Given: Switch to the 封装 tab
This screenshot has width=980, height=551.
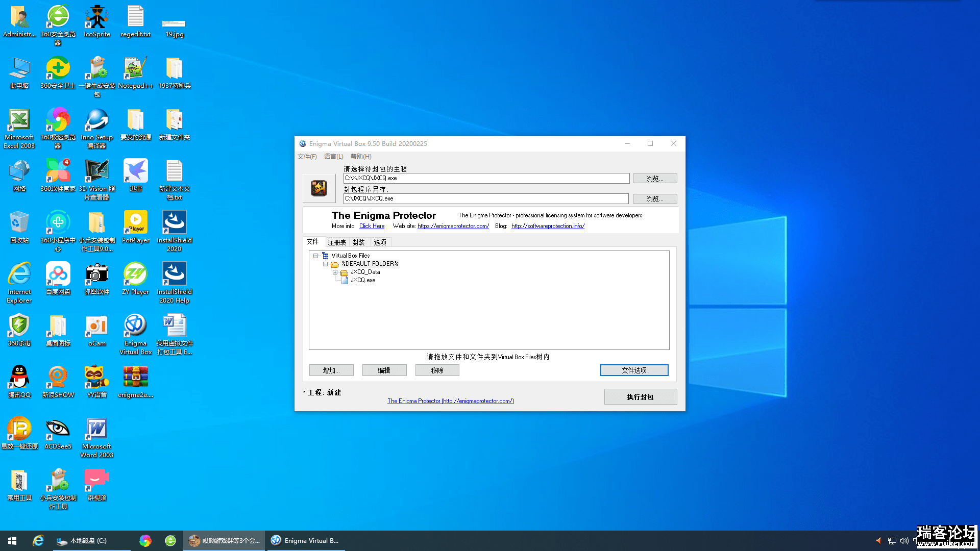Looking at the screenshot, I should click(359, 242).
